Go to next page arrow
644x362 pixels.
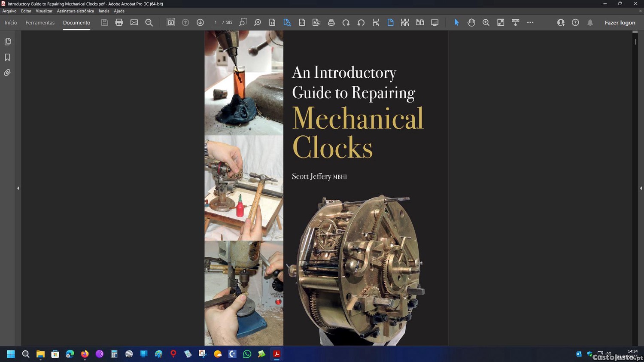click(x=200, y=22)
